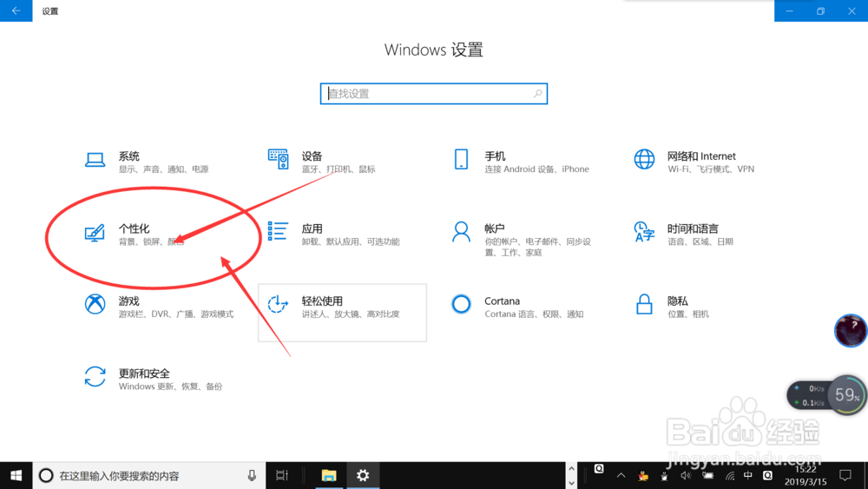Image resolution: width=868 pixels, height=489 pixels.
Task: Click subtitle 游戏栏、DVR、广播、游戏模式
Action: coord(176,314)
